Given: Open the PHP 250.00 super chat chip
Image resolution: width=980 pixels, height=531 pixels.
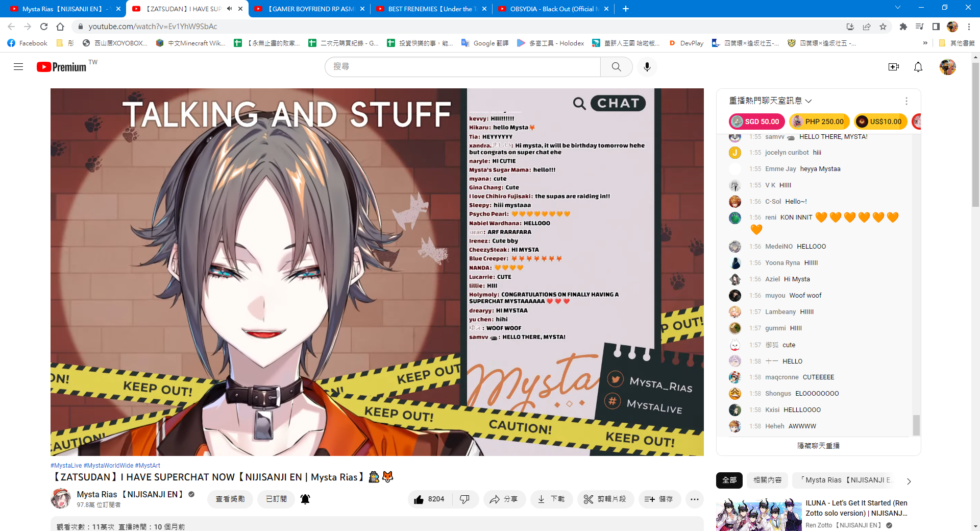Looking at the screenshot, I should tap(819, 122).
